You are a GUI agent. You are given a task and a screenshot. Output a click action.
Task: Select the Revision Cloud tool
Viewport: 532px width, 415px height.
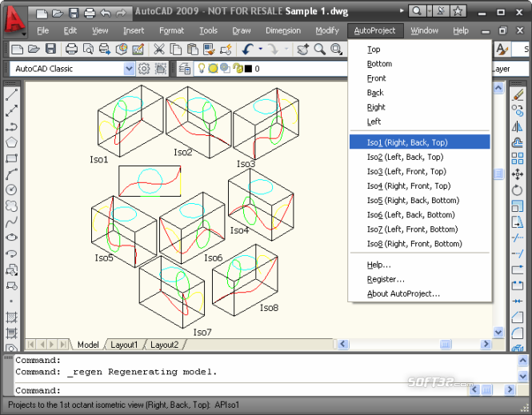tap(11, 206)
